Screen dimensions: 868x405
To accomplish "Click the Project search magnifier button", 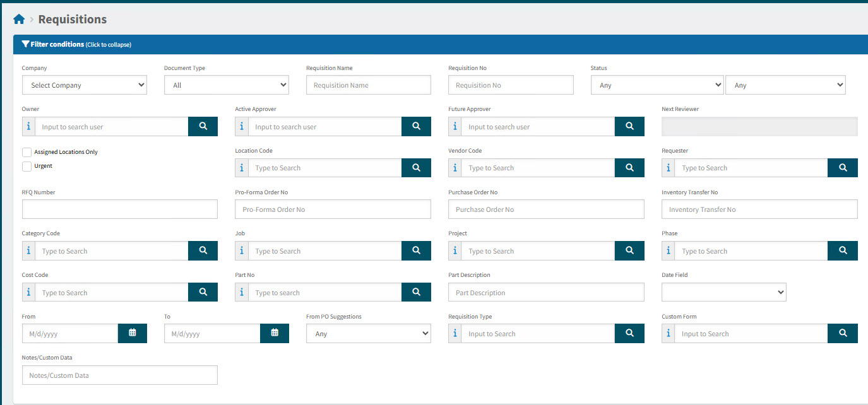I will pos(629,250).
